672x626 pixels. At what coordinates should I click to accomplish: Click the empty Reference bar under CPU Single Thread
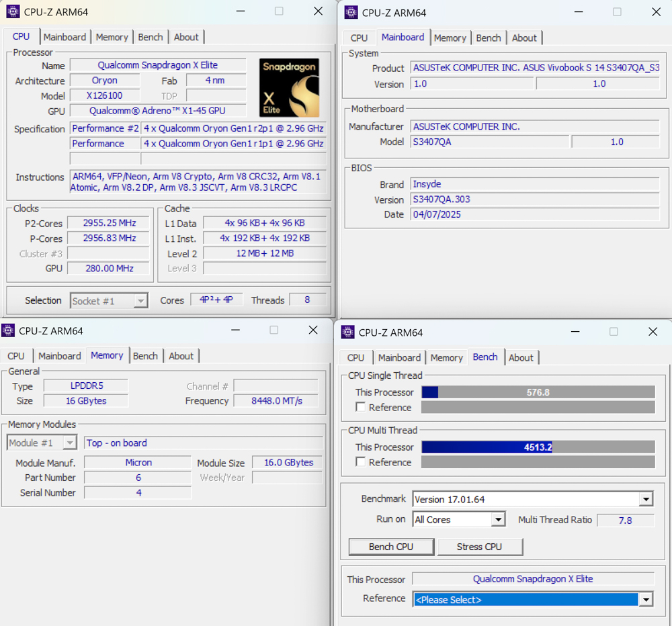[538, 407]
